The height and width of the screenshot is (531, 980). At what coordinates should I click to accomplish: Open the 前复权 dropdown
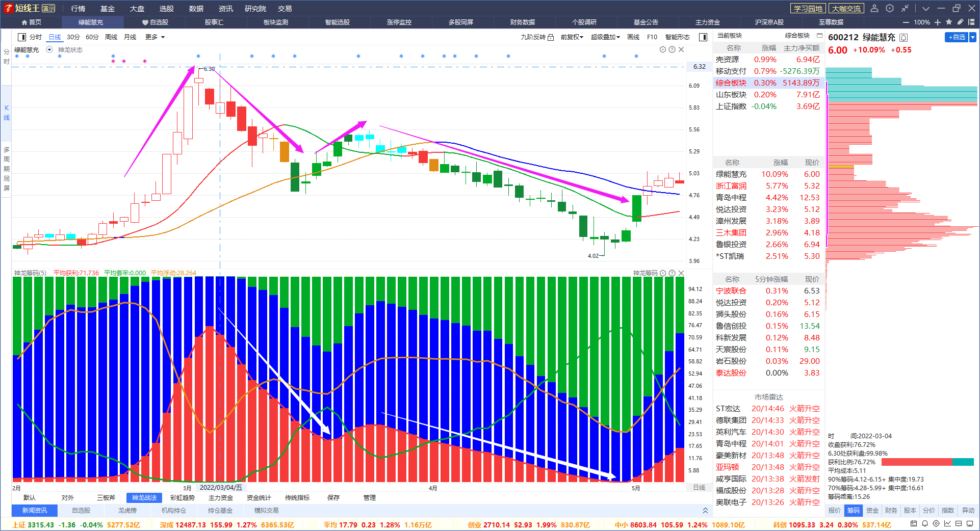572,37
